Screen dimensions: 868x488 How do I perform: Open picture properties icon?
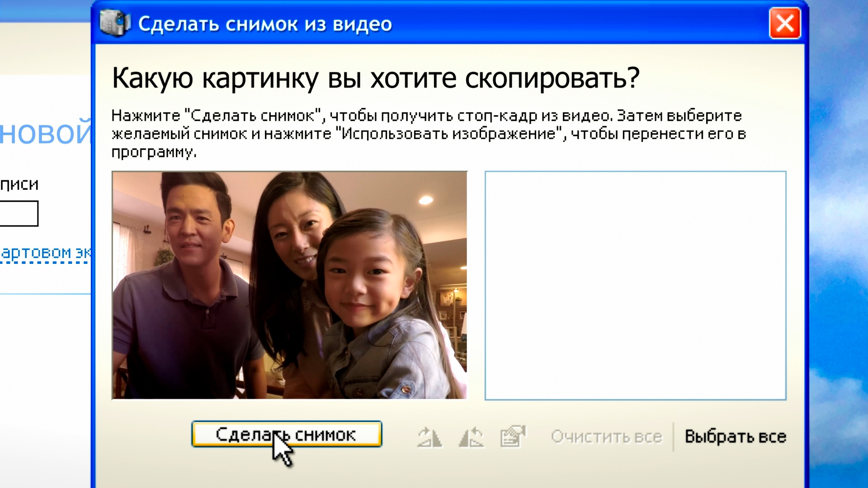pos(513,437)
